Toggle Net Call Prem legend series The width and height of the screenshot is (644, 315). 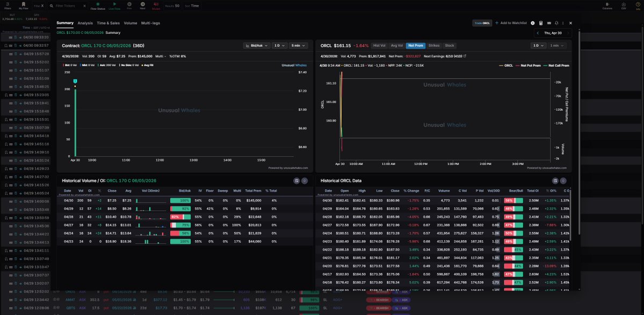556,65
